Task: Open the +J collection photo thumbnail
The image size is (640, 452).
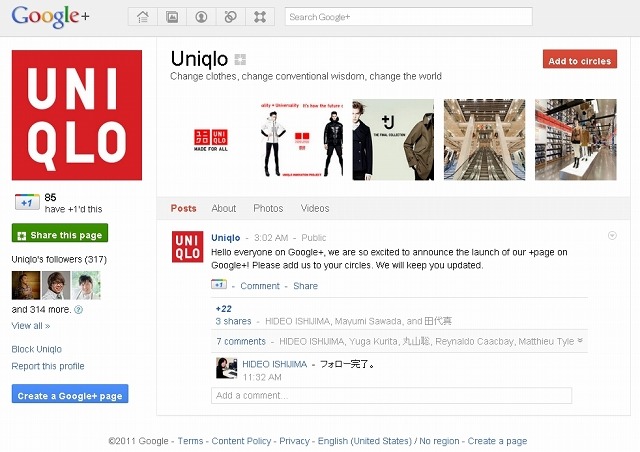Action: (x=393, y=140)
